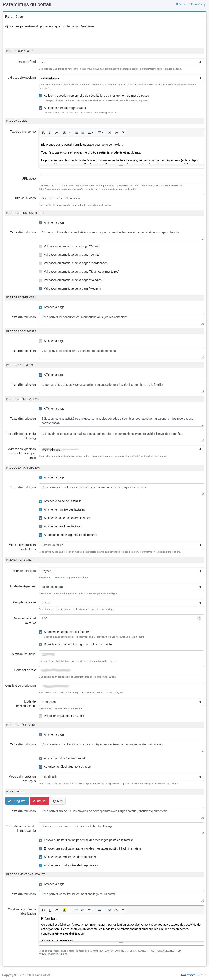209x980 pixels.
Task: Insert unordered list in Texte de bienvenue editor
Action: coord(76,133)
